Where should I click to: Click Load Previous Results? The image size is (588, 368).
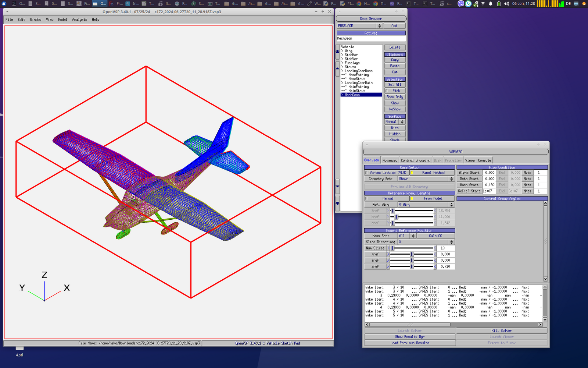410,343
